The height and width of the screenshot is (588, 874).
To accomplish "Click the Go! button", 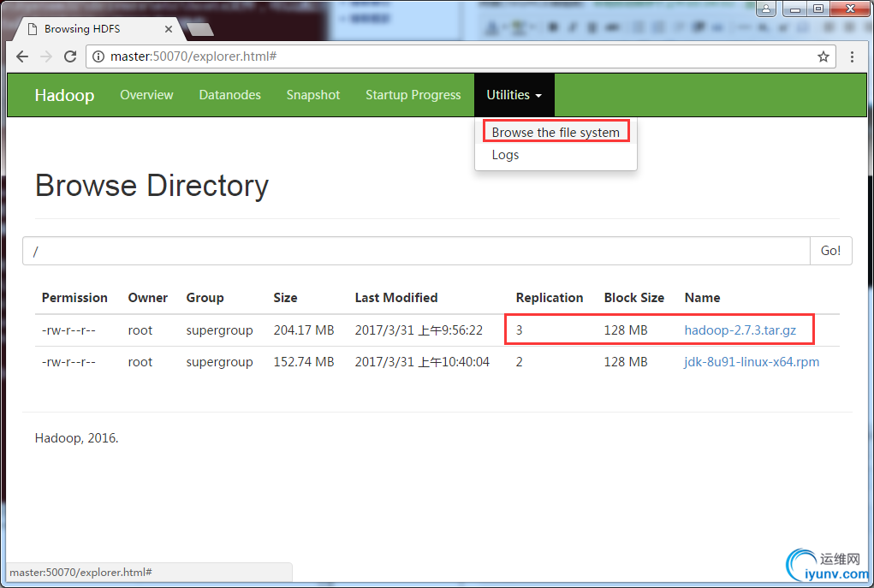I will [x=830, y=251].
